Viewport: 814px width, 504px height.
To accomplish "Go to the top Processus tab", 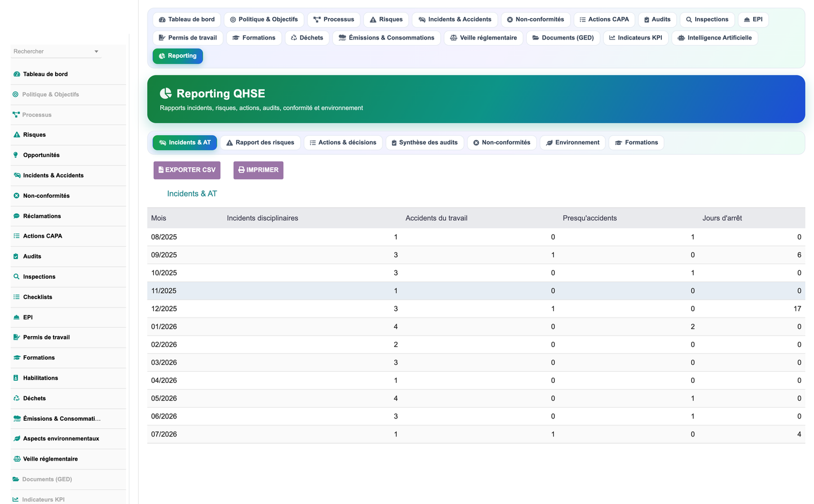I will [x=333, y=20].
